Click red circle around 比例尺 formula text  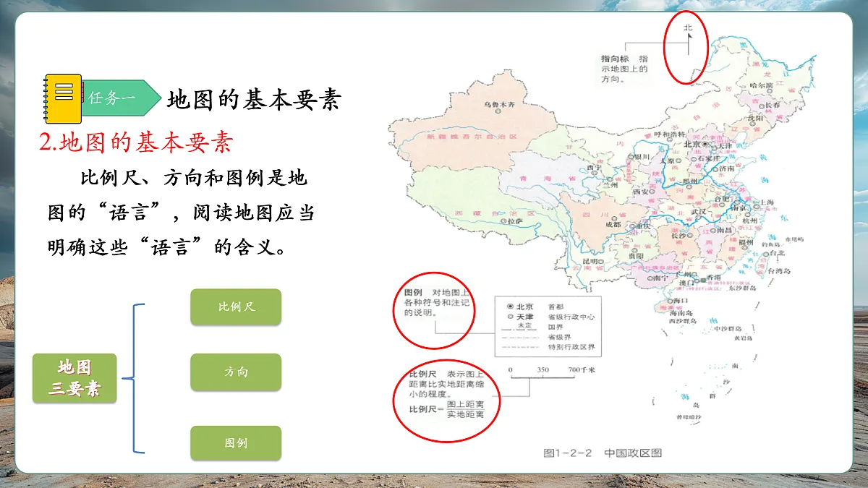447,400
